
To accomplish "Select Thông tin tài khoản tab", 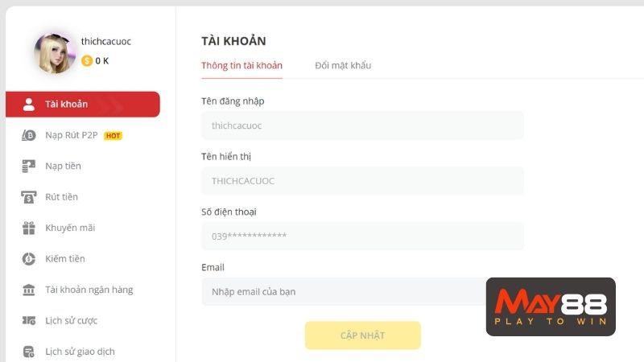I will tap(242, 65).
